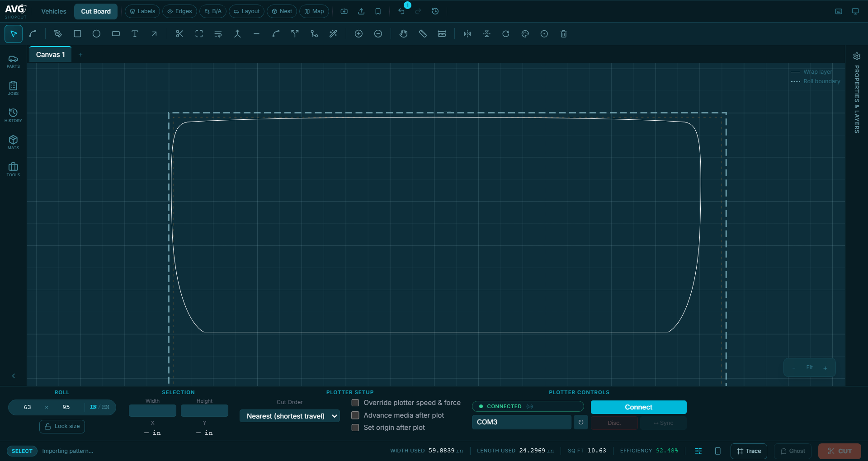Click the zoom in plus-circle tool

coord(359,34)
